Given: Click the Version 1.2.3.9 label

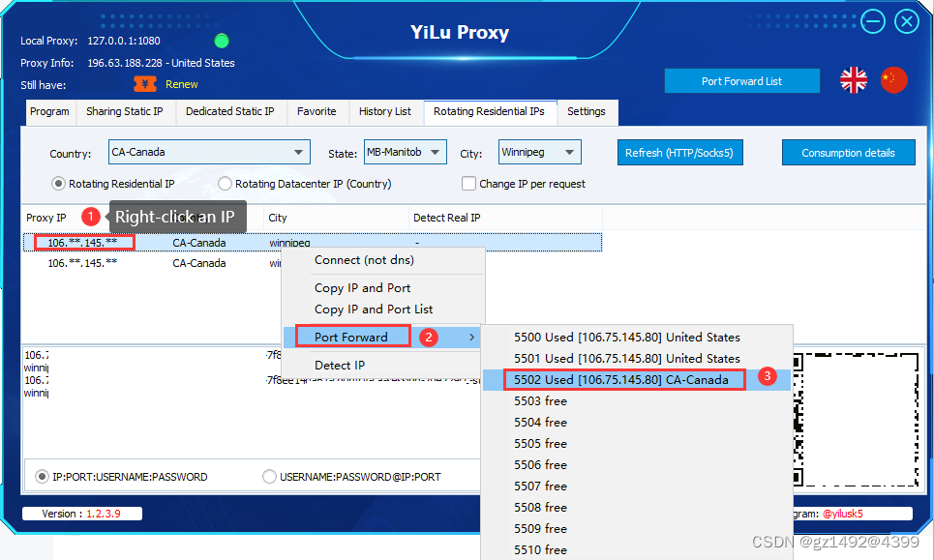Looking at the screenshot, I should click(x=81, y=514).
